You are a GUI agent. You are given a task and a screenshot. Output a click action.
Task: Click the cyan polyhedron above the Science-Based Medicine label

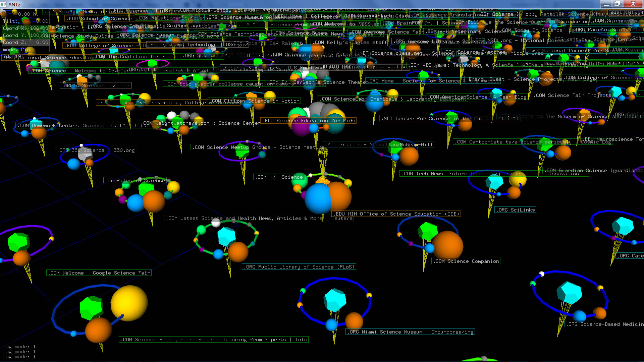(x=569, y=292)
